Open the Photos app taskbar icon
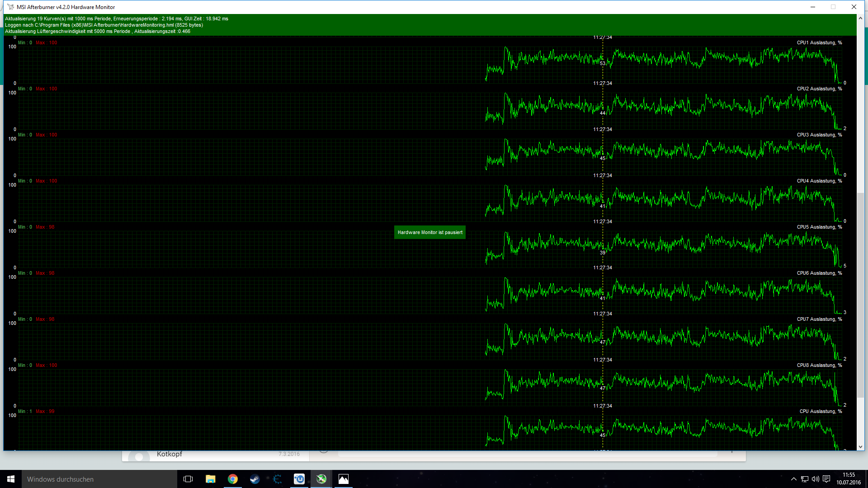The image size is (868, 488). click(x=344, y=479)
